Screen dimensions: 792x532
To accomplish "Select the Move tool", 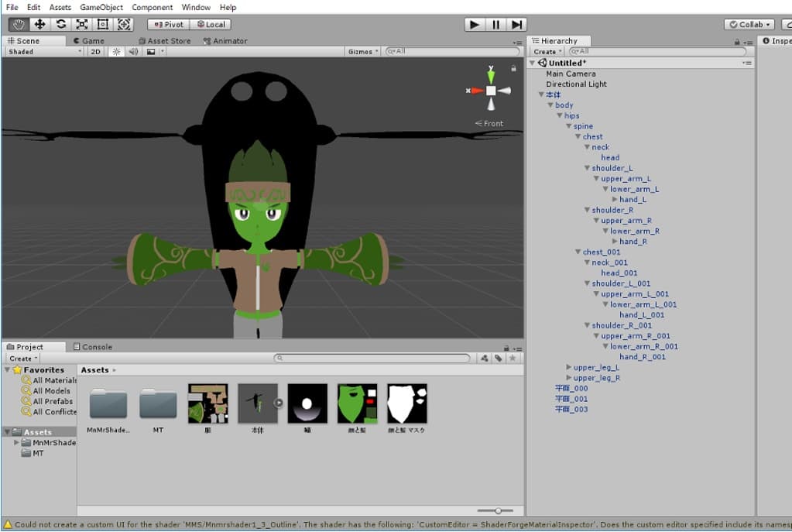I will tap(39, 24).
